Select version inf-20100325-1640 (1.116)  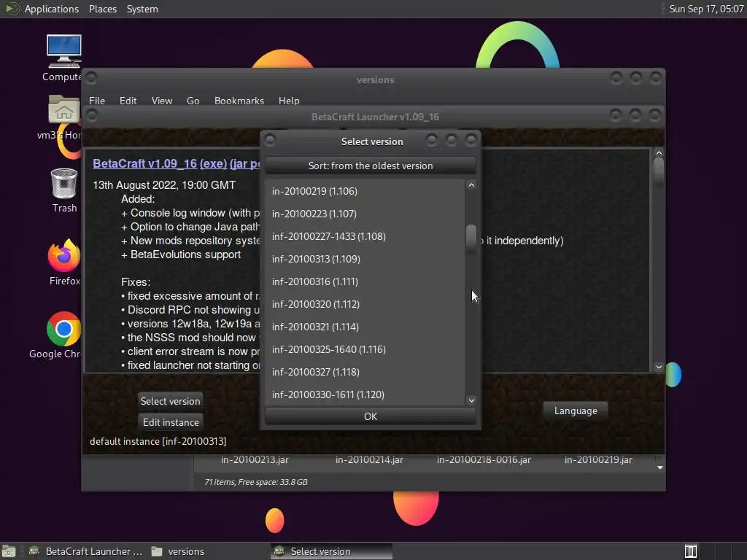point(365,349)
